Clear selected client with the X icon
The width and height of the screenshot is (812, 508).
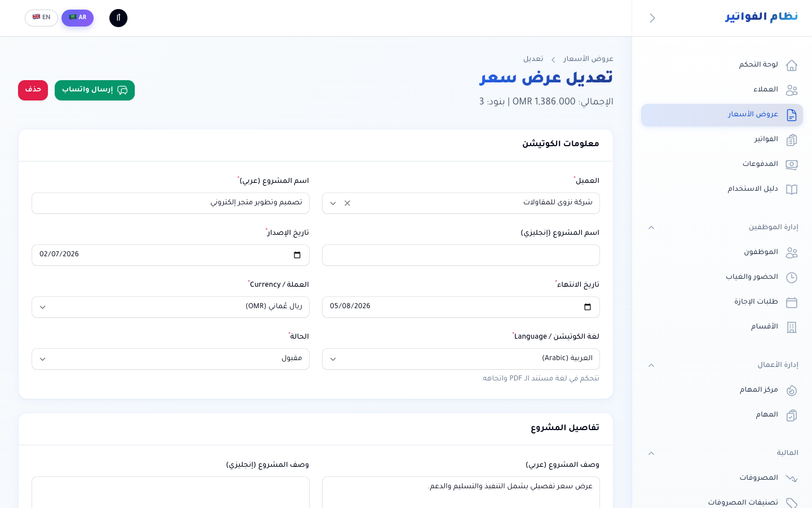pyautogui.click(x=347, y=203)
